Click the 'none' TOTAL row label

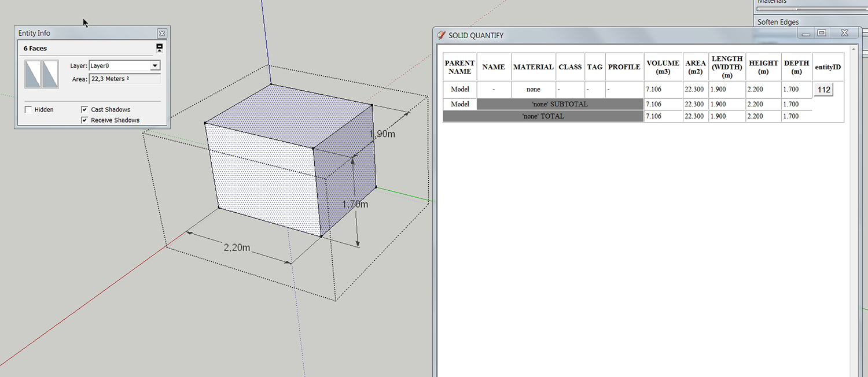[x=543, y=116]
